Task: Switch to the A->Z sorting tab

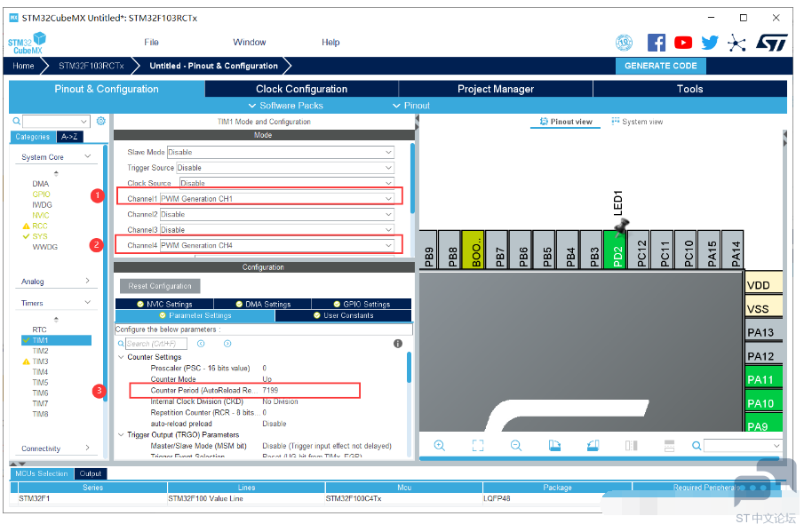Action: [69, 137]
